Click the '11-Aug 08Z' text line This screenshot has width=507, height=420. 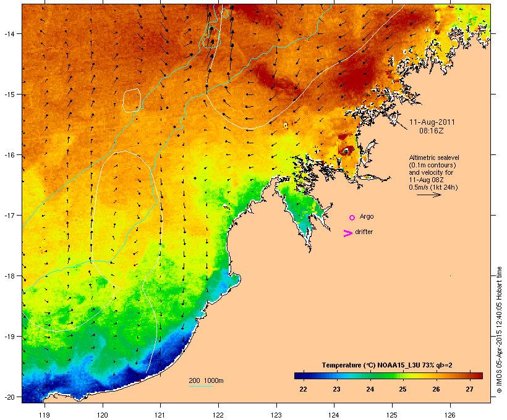coord(426,180)
